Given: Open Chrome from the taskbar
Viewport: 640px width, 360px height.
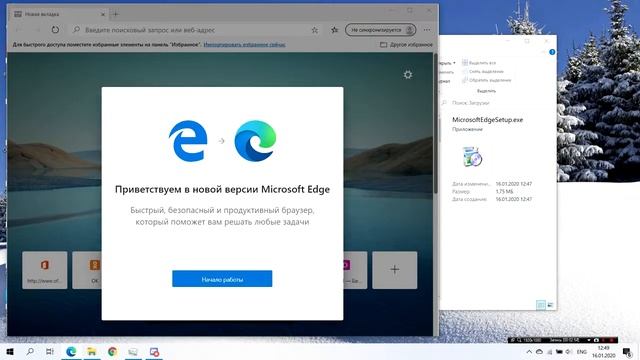Looking at the screenshot, I should pos(112,351).
